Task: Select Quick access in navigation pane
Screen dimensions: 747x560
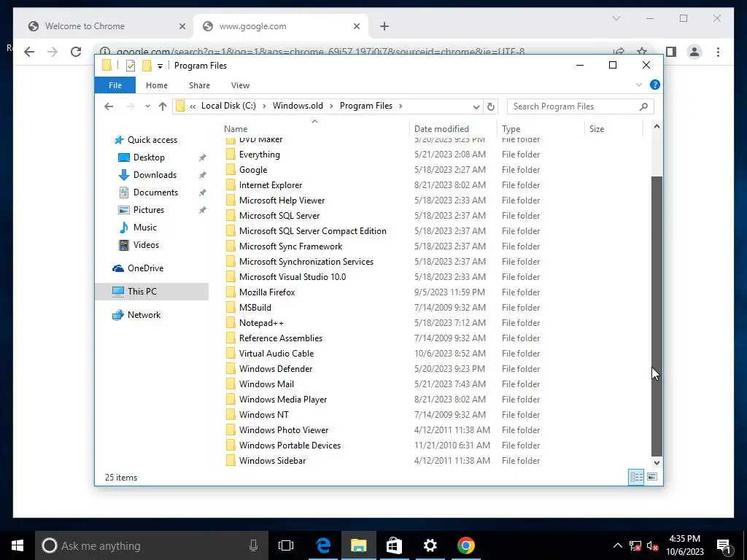Action: [x=152, y=140]
